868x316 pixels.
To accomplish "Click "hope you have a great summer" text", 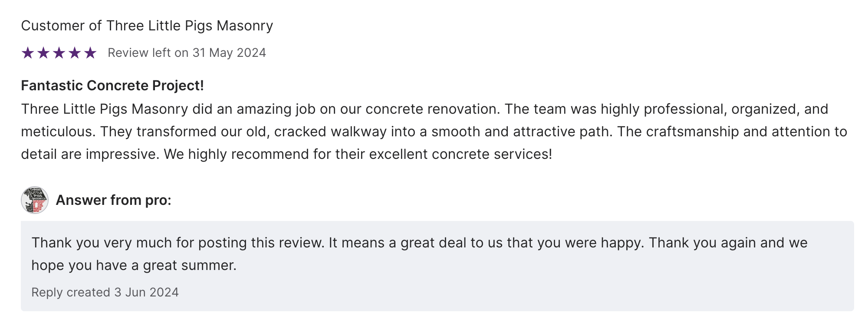I will click(134, 265).
